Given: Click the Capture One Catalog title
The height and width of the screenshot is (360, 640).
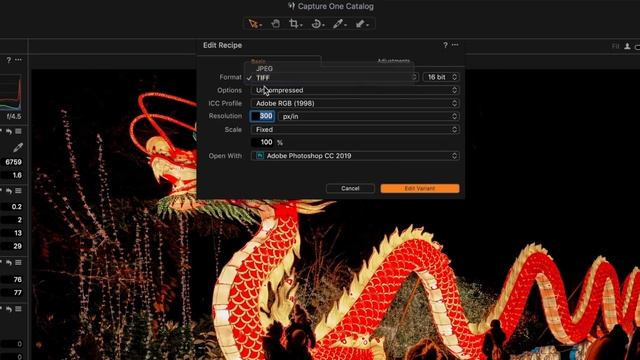Looking at the screenshot, I should pos(336,6).
